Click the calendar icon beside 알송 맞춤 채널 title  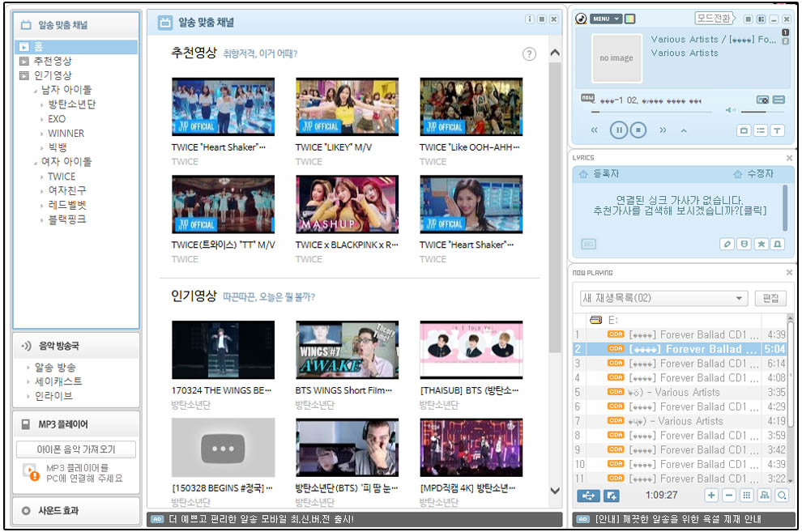tap(164, 23)
